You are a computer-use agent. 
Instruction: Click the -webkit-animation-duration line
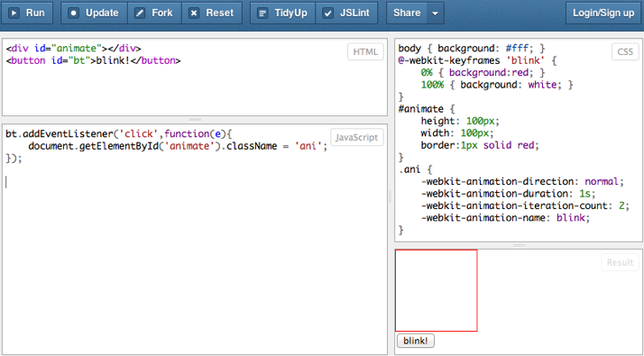click(x=508, y=194)
